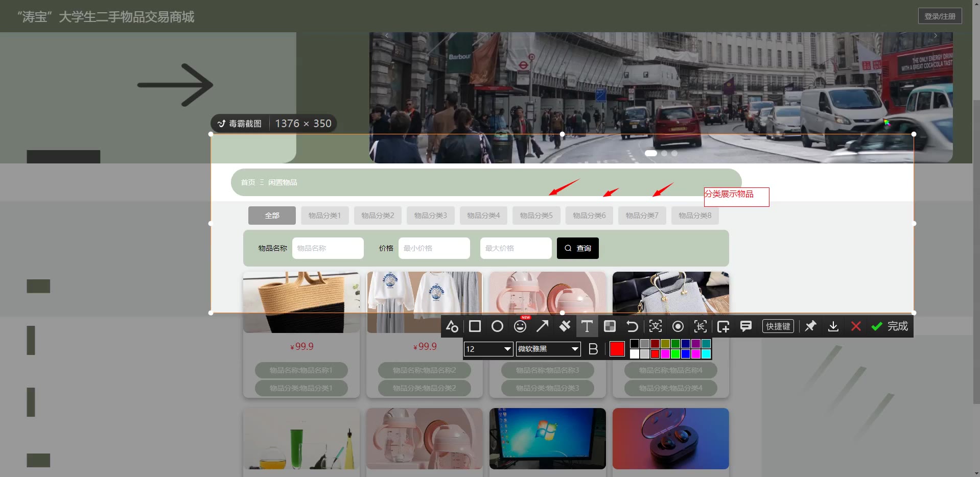Select the 物品分类8 category tab
Screen dimensions: 980x477
[x=695, y=216]
